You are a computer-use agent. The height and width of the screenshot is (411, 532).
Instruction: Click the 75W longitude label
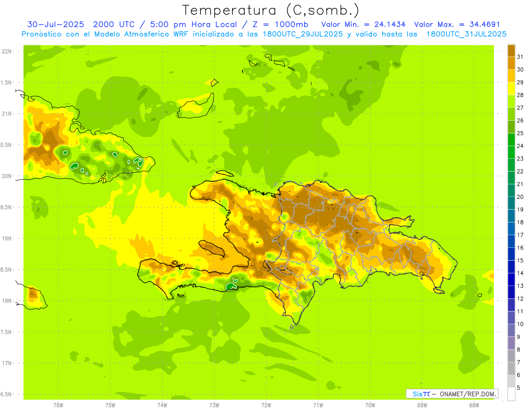tap(110, 405)
